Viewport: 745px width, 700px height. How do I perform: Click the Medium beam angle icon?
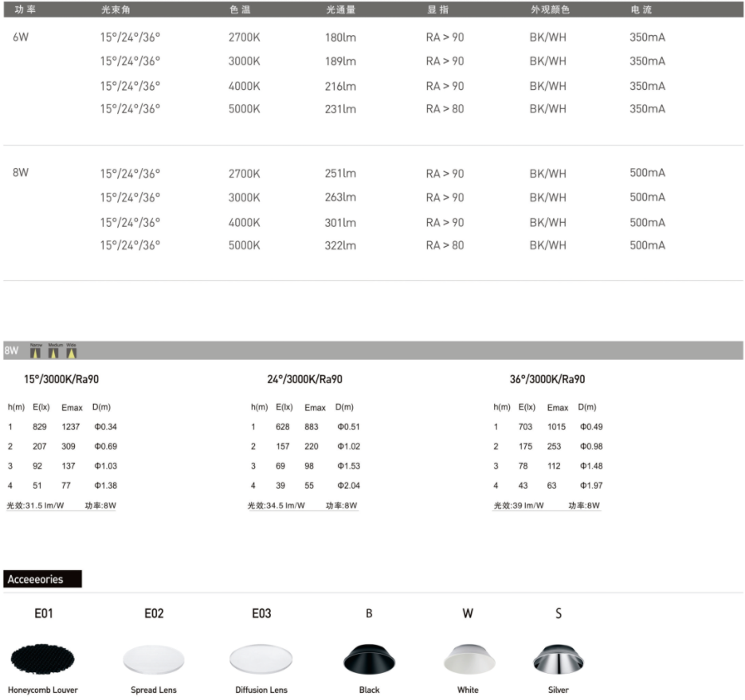pyautogui.click(x=54, y=351)
